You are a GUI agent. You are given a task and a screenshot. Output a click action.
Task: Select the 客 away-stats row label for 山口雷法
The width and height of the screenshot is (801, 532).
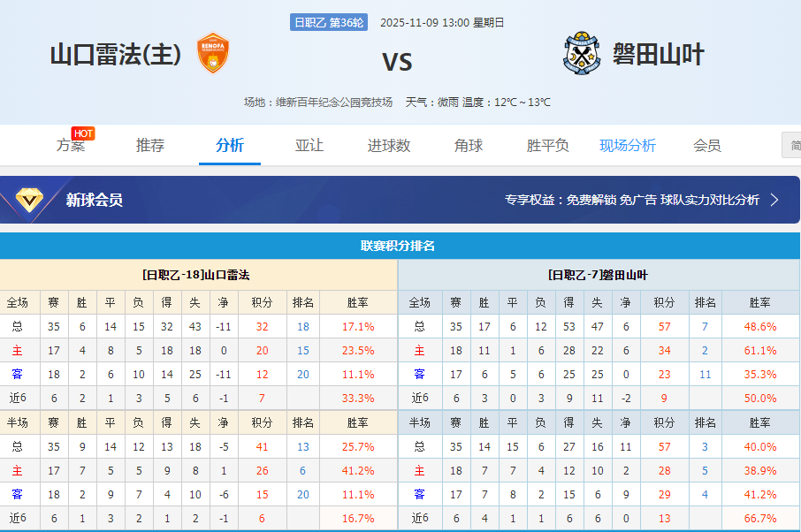click(19, 374)
